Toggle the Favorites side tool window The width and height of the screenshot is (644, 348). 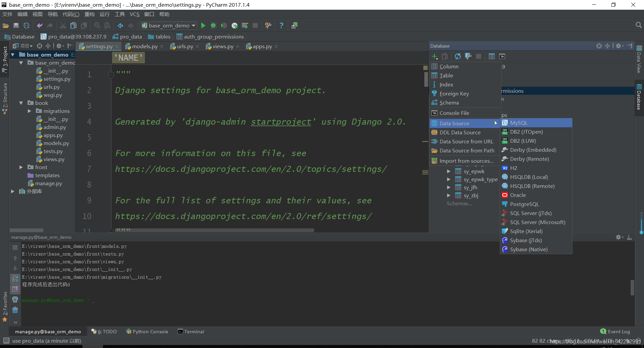(x=5, y=307)
